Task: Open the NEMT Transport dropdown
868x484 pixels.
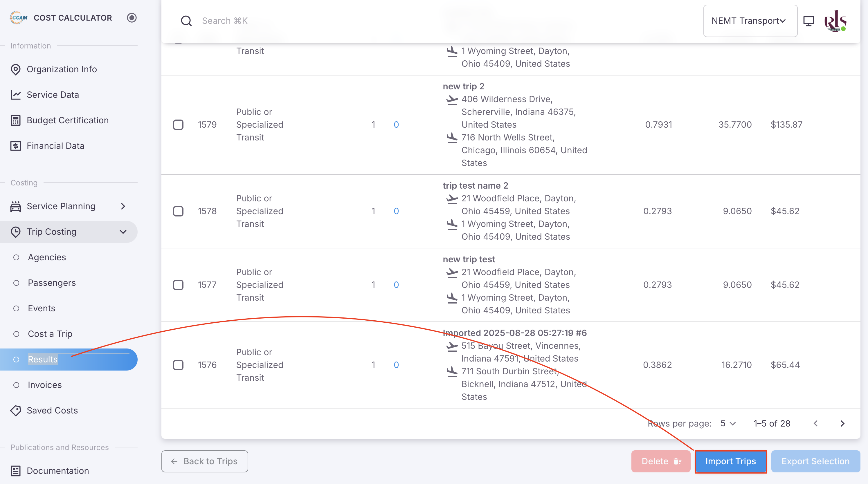Action: coord(750,21)
